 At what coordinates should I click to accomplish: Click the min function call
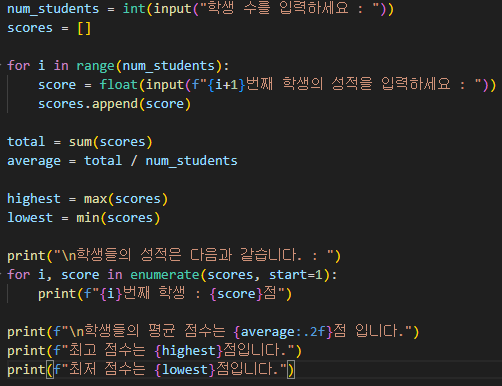[x=88, y=218]
